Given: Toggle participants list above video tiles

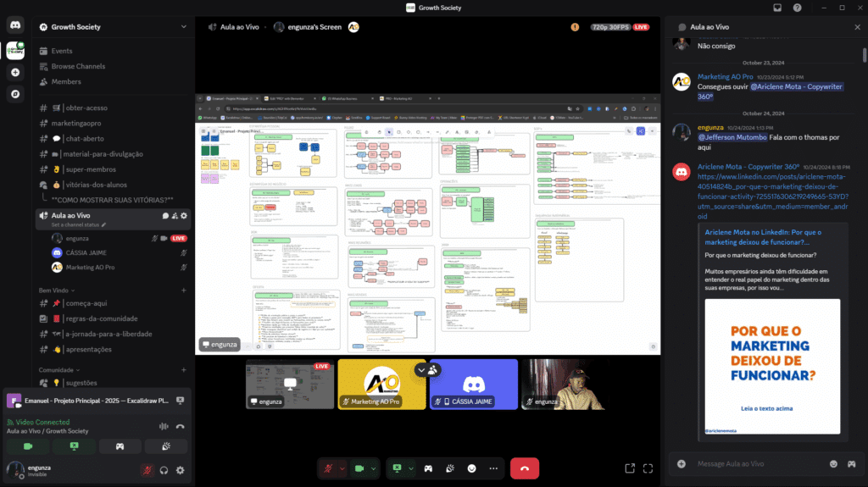Looking at the screenshot, I should 427,369.
